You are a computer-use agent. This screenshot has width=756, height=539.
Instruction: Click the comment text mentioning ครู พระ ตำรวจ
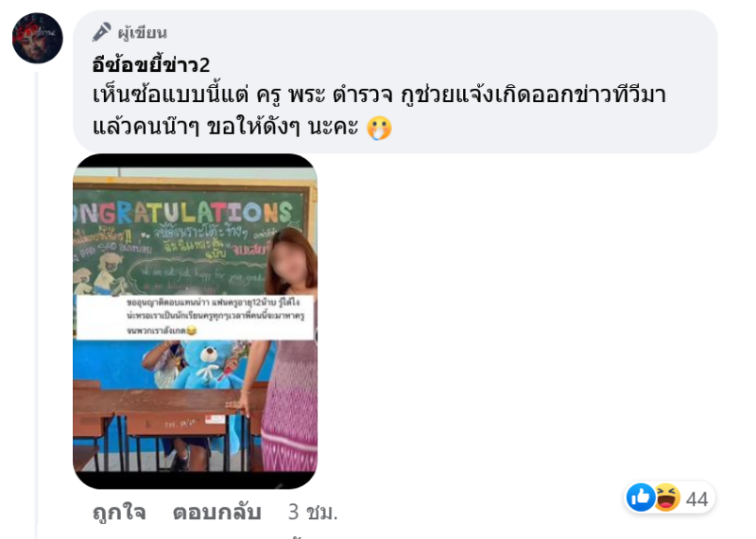tap(380, 111)
